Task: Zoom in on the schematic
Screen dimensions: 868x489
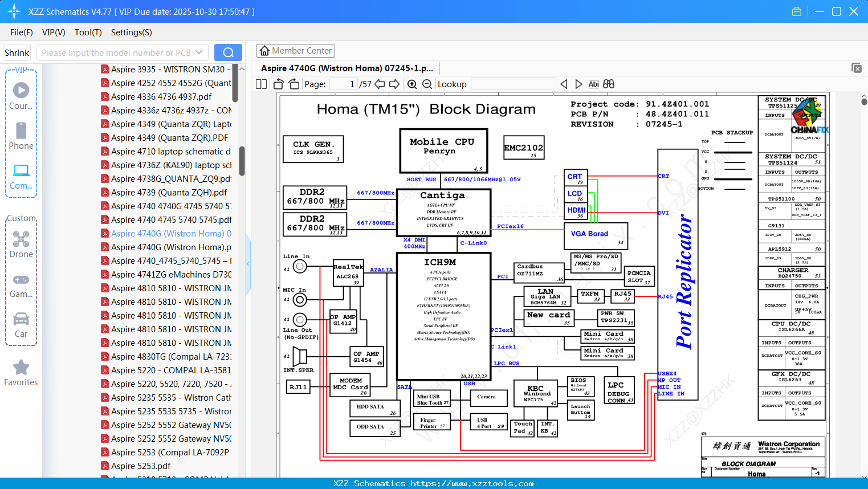Action: pos(412,84)
